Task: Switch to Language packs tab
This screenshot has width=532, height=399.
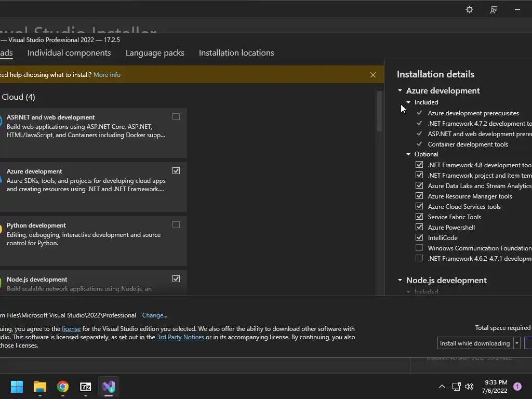Action: pyautogui.click(x=155, y=53)
